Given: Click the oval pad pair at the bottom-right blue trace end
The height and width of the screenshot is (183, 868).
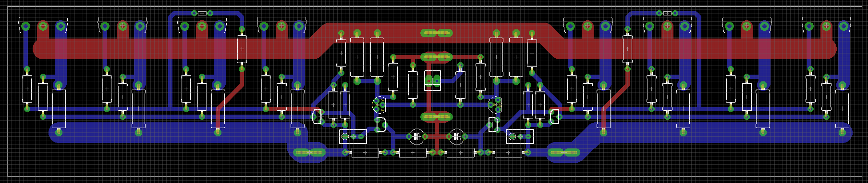Looking at the screenshot, I should click(x=564, y=153).
